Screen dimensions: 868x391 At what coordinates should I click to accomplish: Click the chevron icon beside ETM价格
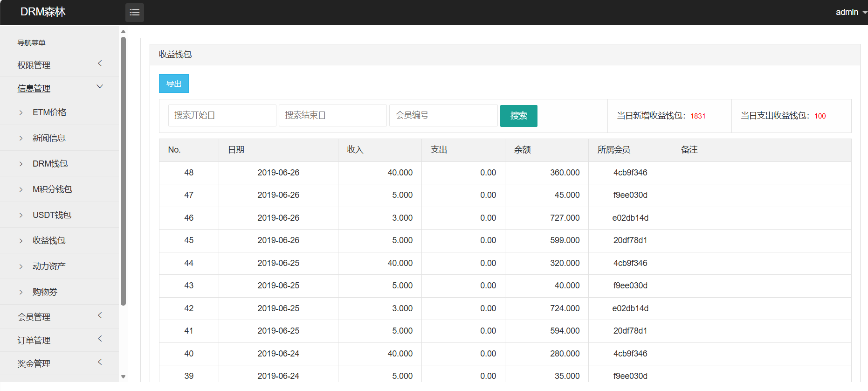pyautogui.click(x=21, y=112)
